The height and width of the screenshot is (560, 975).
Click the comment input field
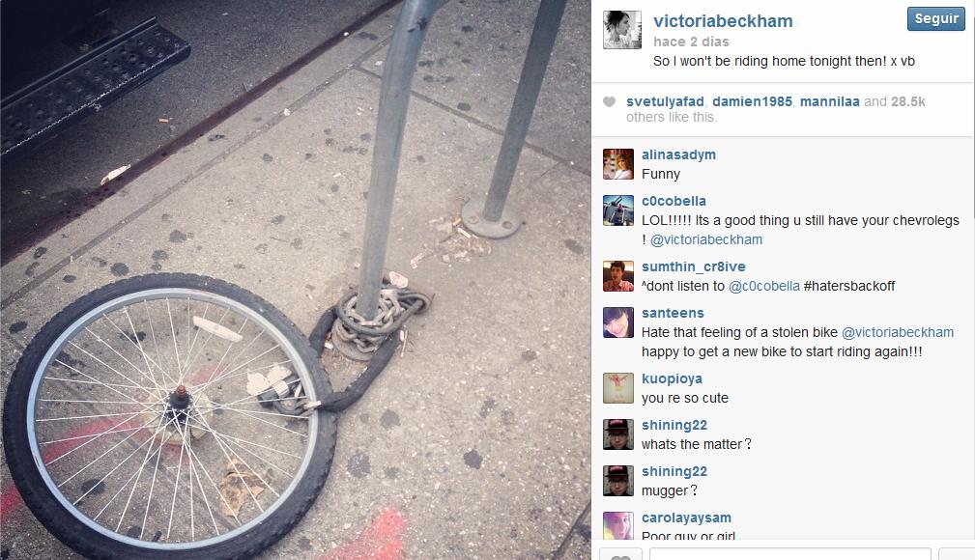789,554
